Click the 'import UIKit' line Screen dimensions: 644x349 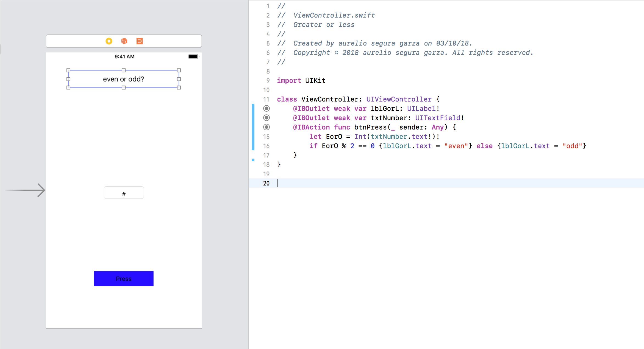[x=301, y=81]
